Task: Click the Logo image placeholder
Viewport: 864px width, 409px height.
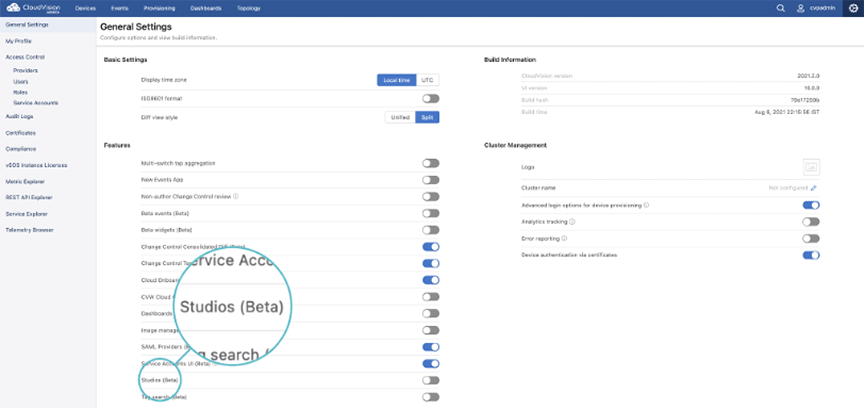Action: [x=811, y=167]
